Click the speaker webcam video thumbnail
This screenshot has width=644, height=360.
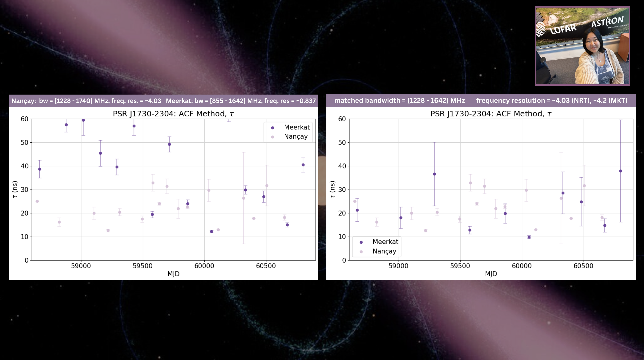pos(582,46)
